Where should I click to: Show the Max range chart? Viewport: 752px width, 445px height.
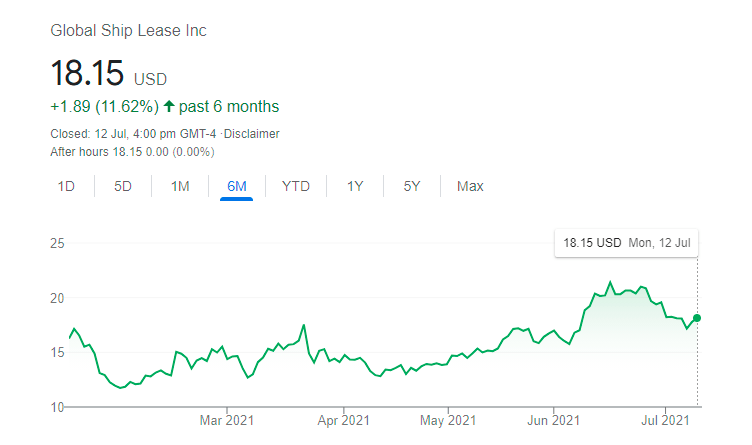pos(470,186)
